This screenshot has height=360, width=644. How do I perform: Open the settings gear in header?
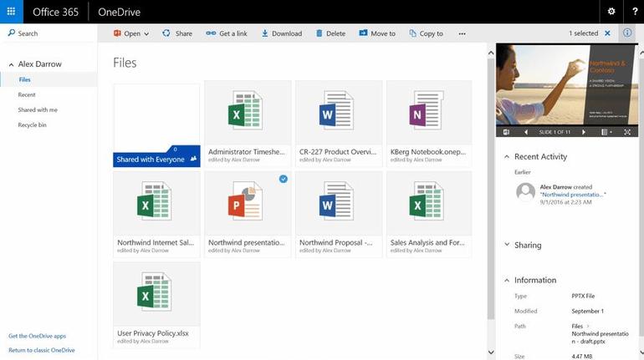[611, 12]
